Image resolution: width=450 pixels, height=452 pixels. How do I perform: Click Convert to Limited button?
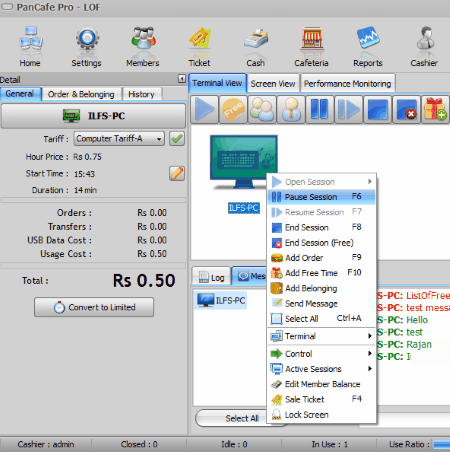point(94,307)
